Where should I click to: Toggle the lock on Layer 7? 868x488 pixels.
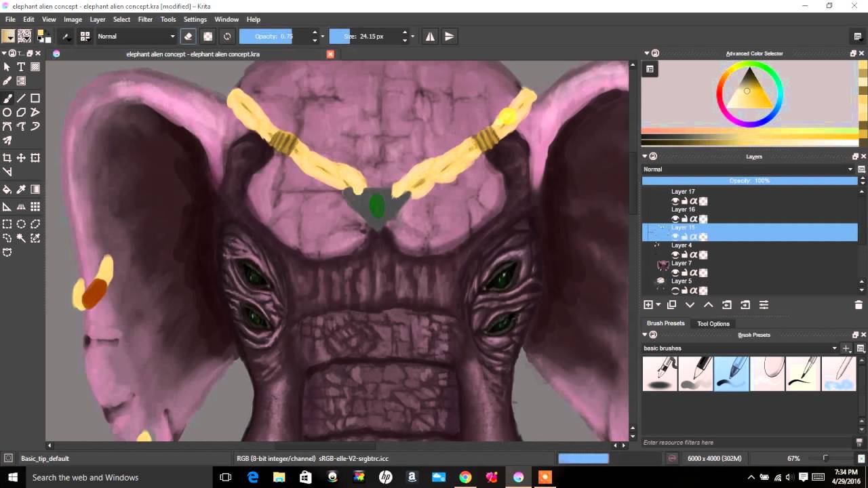click(x=685, y=272)
